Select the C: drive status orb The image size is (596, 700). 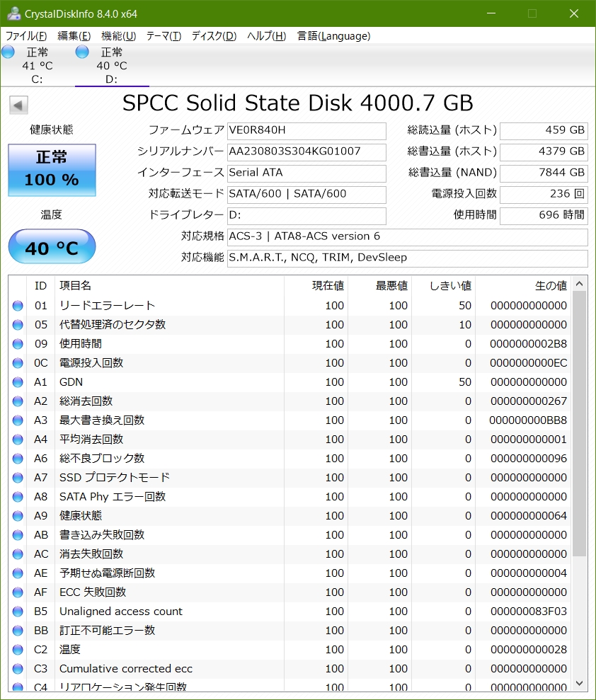pos(8,52)
